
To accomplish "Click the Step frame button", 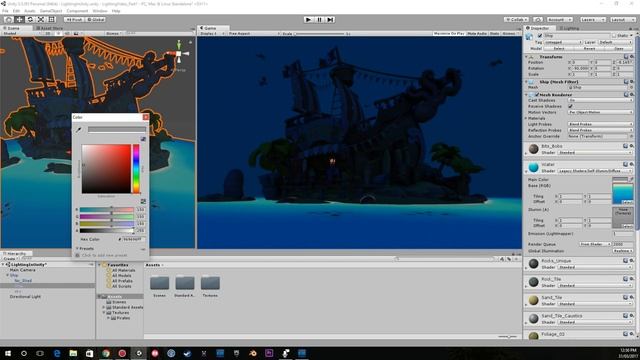I will point(330,19).
